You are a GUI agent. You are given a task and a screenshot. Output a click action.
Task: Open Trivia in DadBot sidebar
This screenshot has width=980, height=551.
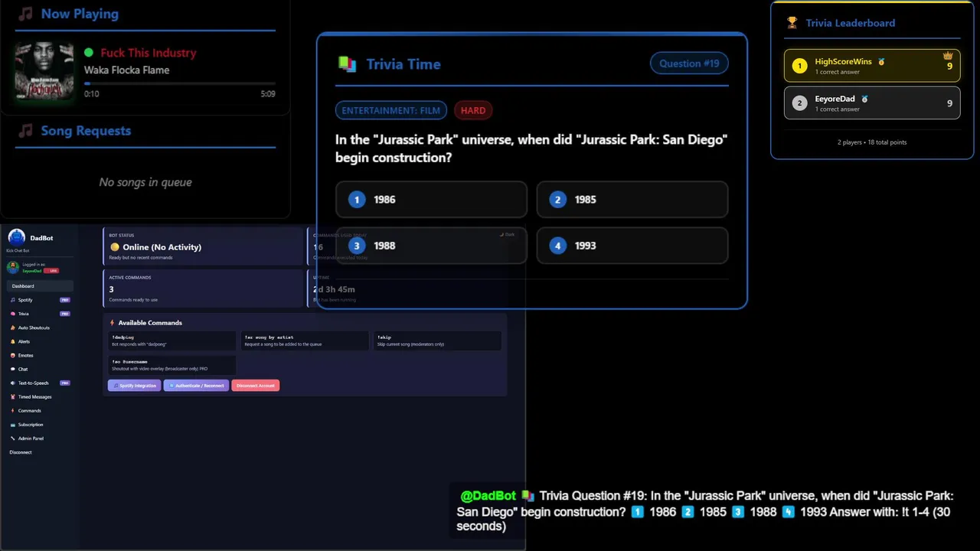point(40,314)
